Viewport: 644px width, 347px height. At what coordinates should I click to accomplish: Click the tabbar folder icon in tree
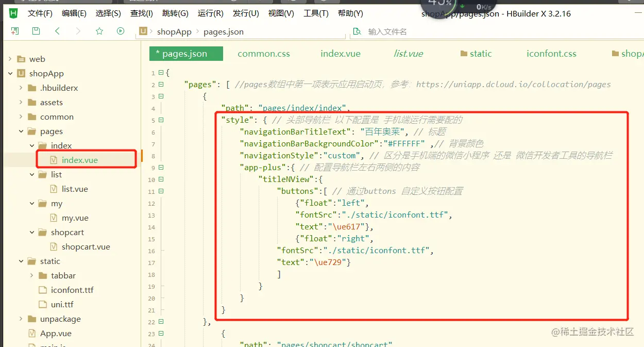click(x=43, y=275)
